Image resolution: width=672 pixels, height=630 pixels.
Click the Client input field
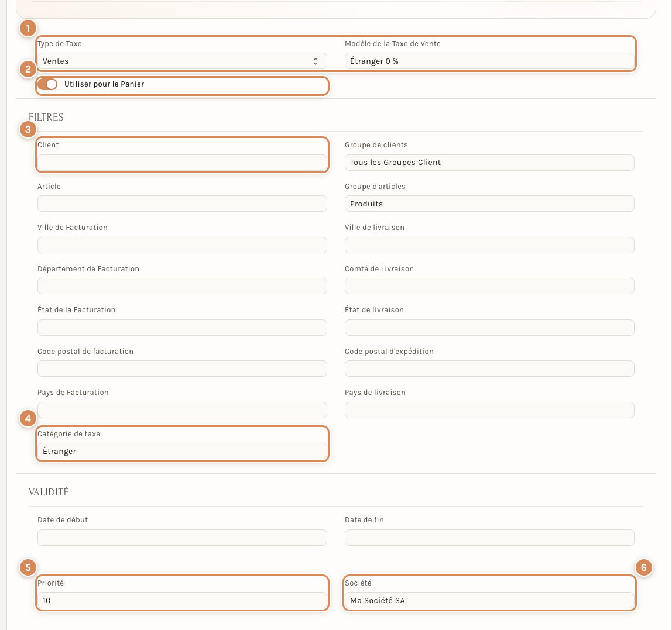(182, 163)
